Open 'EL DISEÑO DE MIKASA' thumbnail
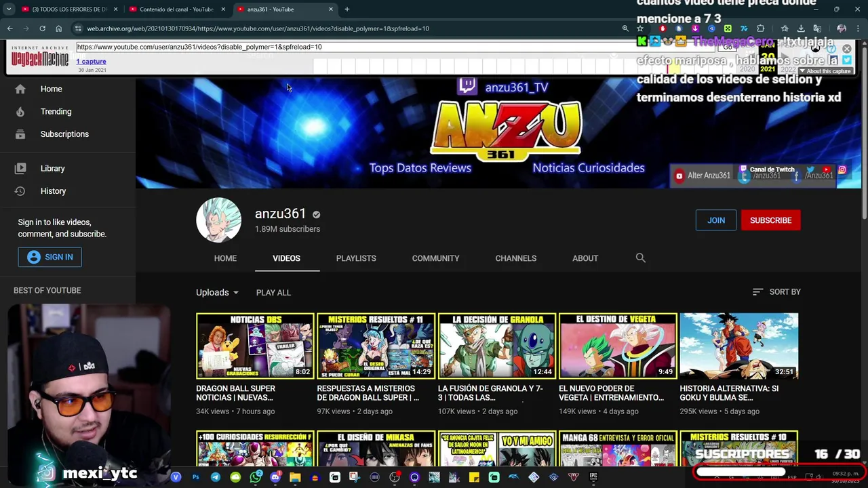868x488 pixels. pos(376,449)
